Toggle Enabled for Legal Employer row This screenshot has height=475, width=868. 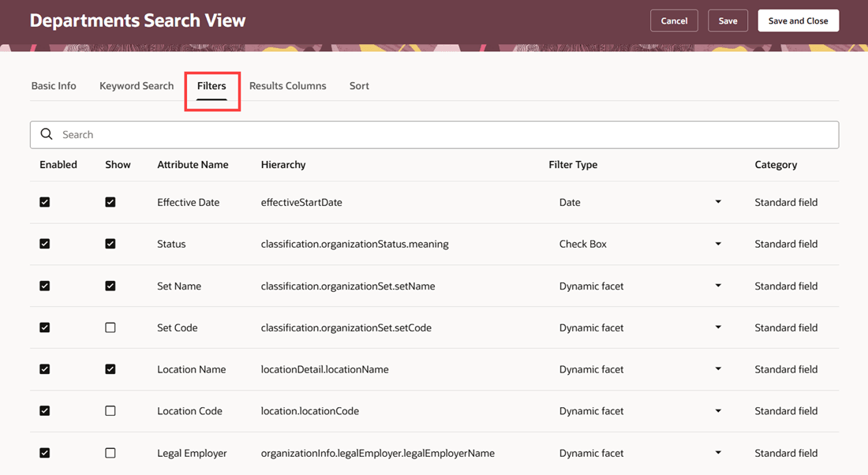(x=45, y=453)
